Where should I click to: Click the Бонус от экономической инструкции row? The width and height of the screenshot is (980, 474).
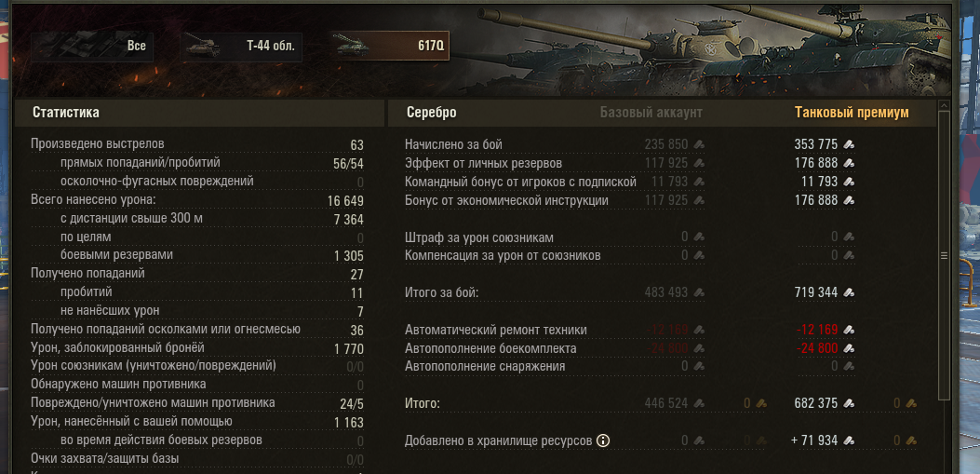point(630,201)
